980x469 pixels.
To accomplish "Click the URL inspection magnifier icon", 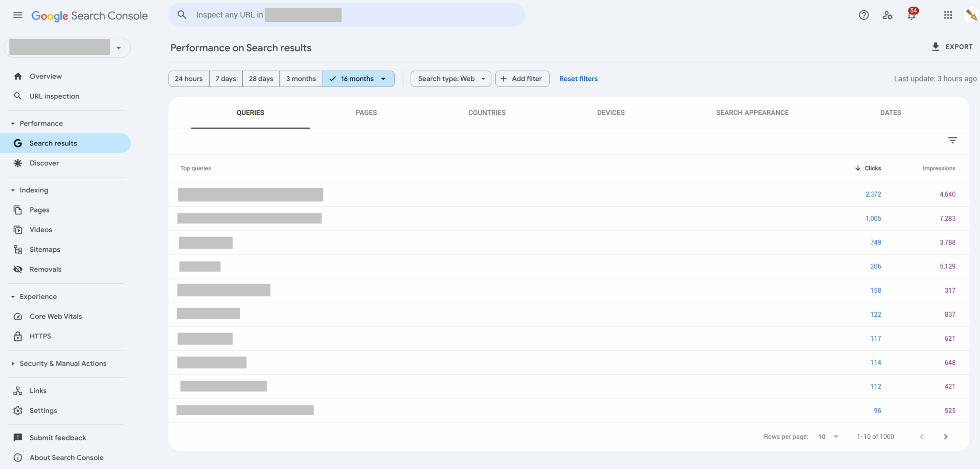I will tap(18, 96).
